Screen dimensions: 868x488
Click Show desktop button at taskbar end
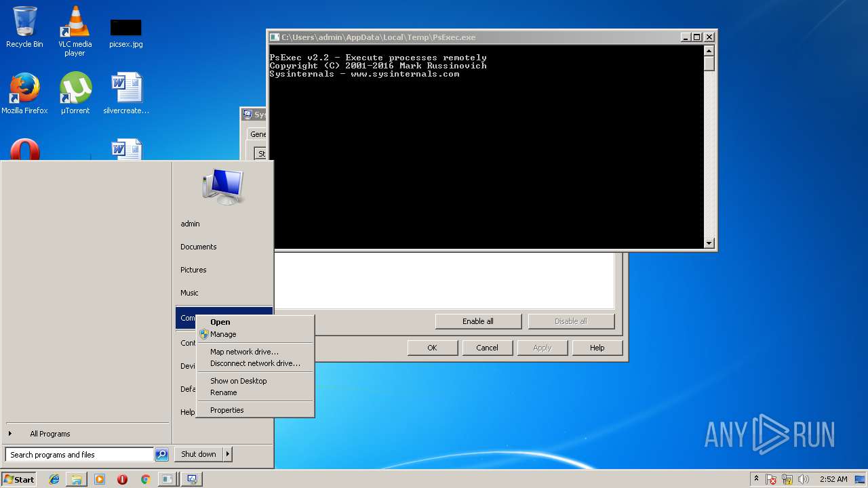coord(861,479)
